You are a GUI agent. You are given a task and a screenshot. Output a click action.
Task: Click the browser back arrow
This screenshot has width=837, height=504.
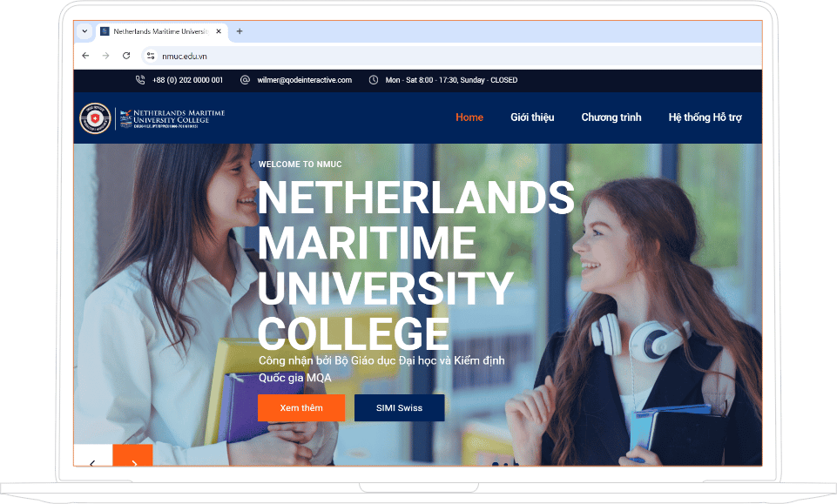point(85,56)
